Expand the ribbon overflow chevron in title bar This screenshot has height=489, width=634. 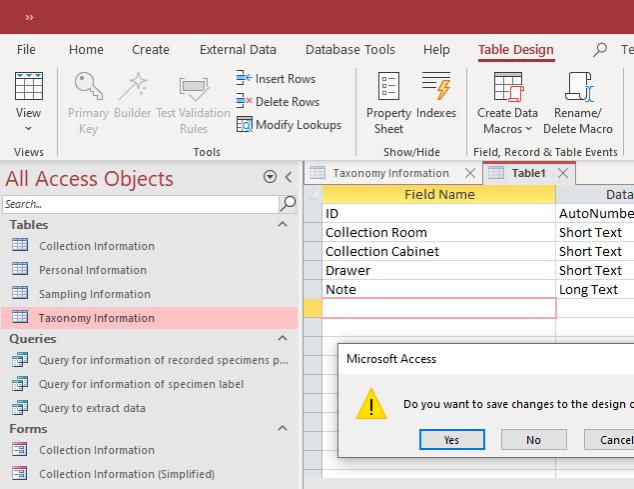tap(29, 17)
